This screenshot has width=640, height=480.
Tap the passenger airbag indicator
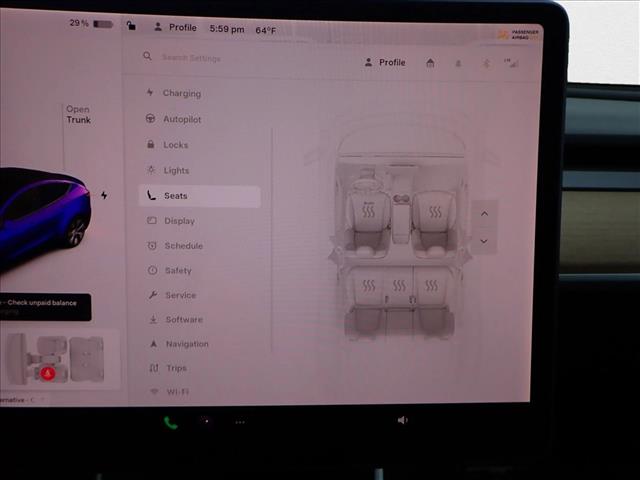518,34
